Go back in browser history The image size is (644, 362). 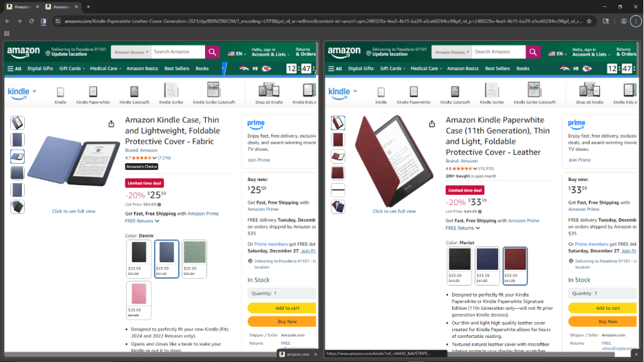point(8,21)
